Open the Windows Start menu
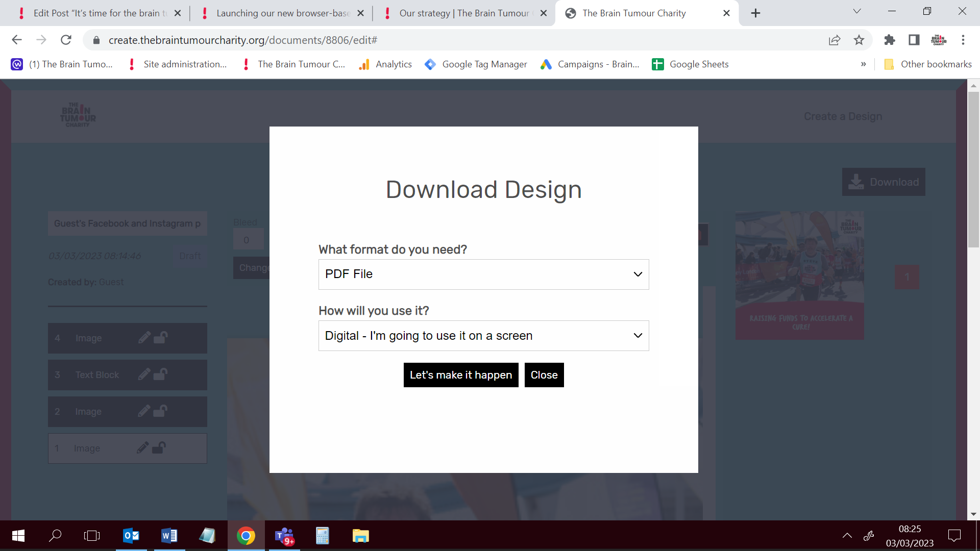The height and width of the screenshot is (551, 980). click(18, 536)
